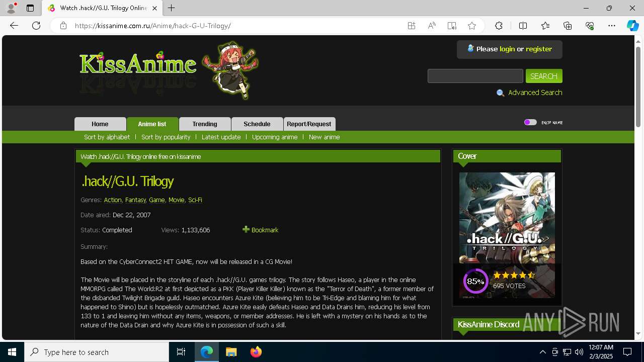Screen dimensions: 644x362
Task: Open the Schedule tab
Action: click(x=257, y=124)
